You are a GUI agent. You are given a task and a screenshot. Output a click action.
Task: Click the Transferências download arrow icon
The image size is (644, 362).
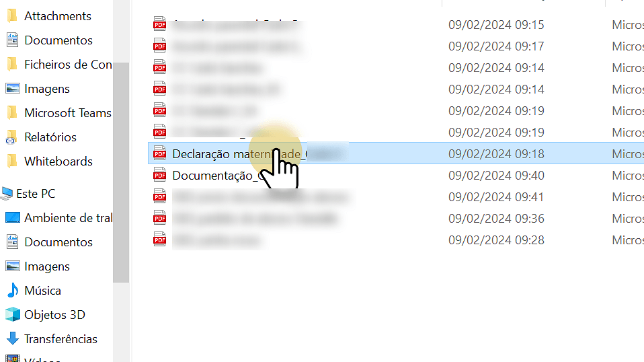point(12,339)
